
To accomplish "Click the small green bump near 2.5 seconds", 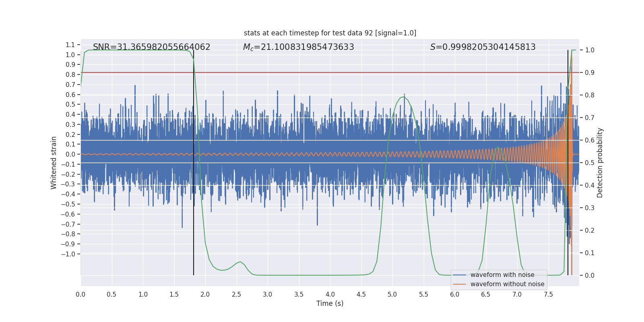I will pos(240,262).
